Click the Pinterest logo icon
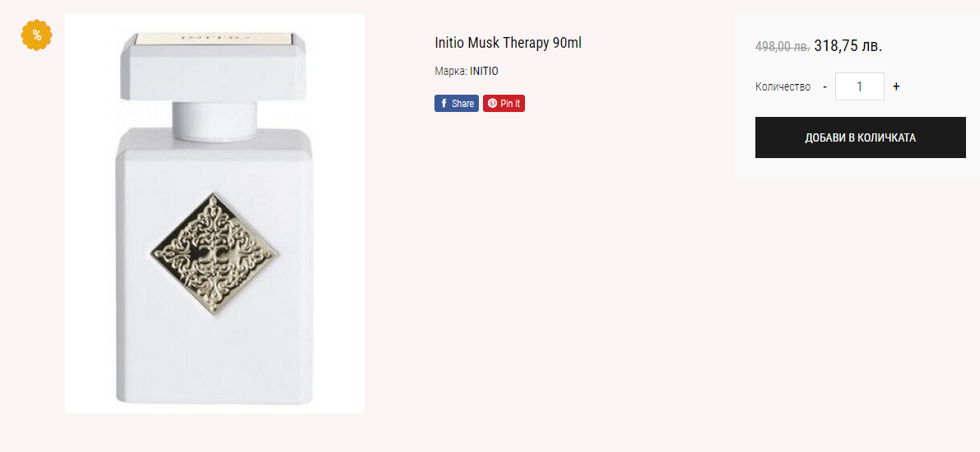 point(493,104)
